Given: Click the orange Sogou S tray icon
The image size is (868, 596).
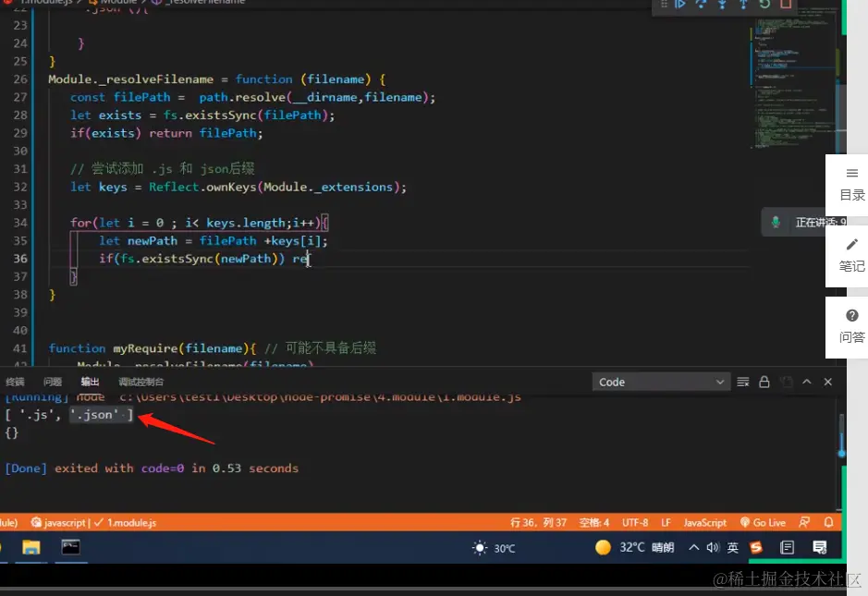Looking at the screenshot, I should (755, 547).
